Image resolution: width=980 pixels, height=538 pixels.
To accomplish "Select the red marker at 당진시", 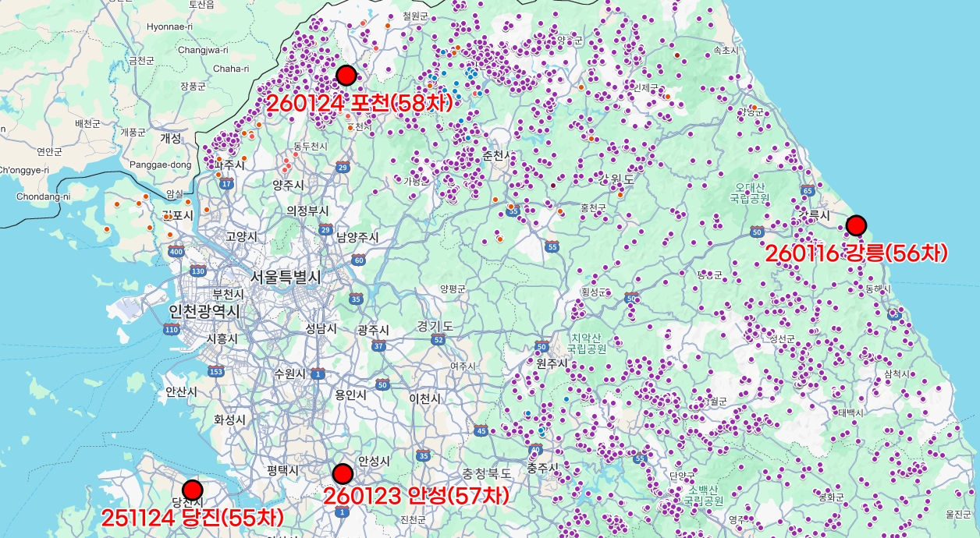I will click(192, 490).
